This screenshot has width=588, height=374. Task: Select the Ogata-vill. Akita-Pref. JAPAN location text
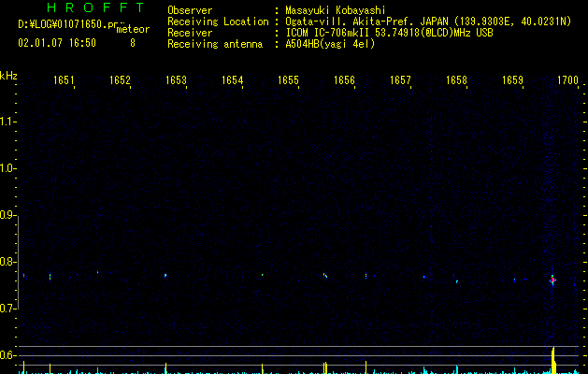[x=428, y=22]
